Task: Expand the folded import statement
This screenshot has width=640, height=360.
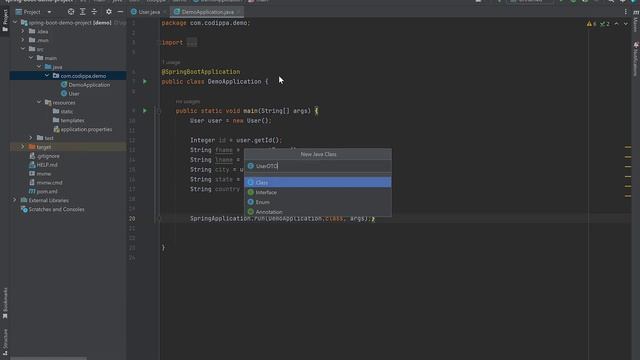Action: [x=191, y=42]
